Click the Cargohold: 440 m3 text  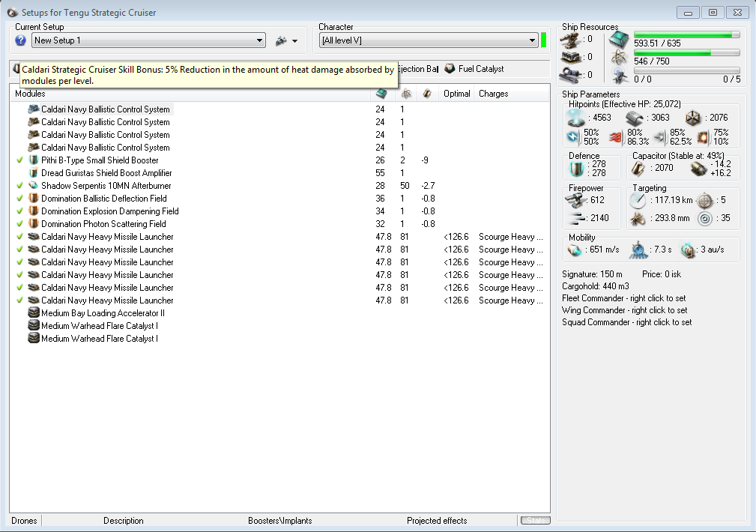click(x=596, y=286)
